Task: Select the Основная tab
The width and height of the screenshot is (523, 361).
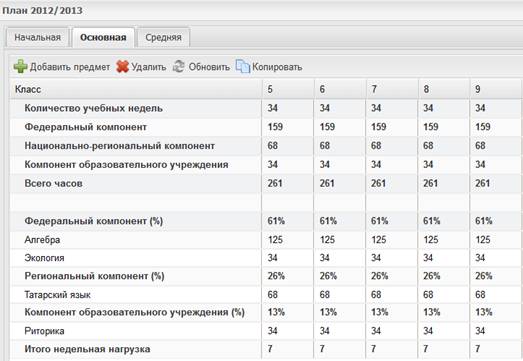Action: pos(103,37)
